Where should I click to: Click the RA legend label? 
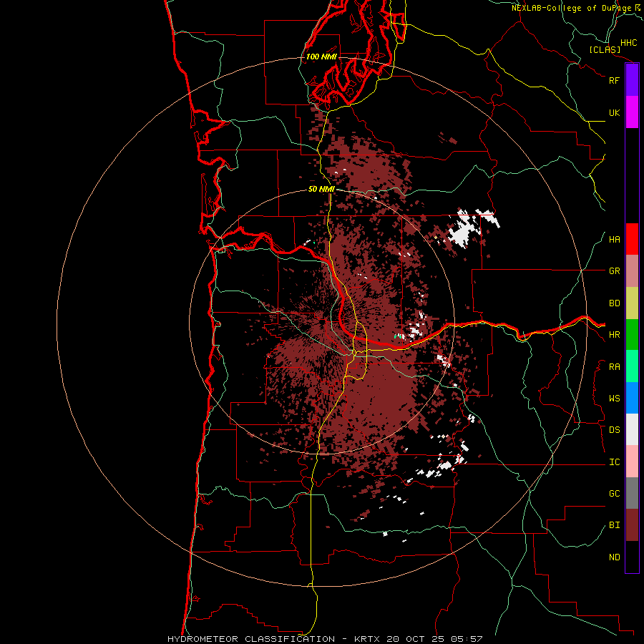point(615,367)
